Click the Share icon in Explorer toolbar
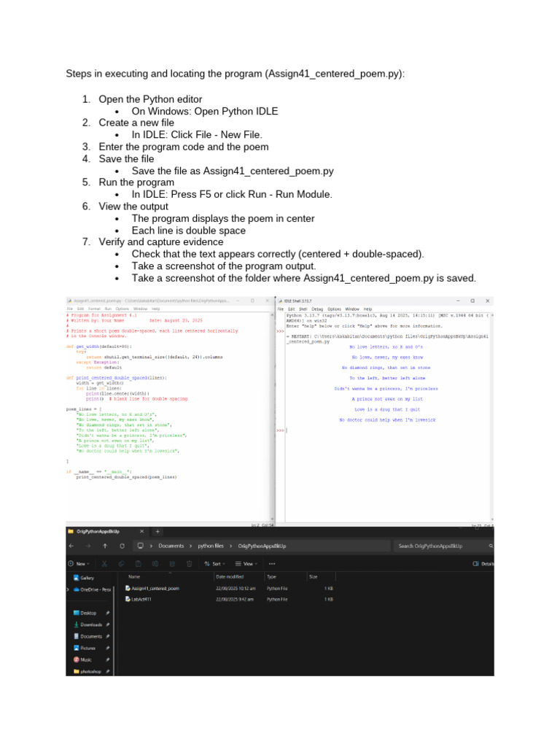The height and width of the screenshot is (747, 560). 172,564
